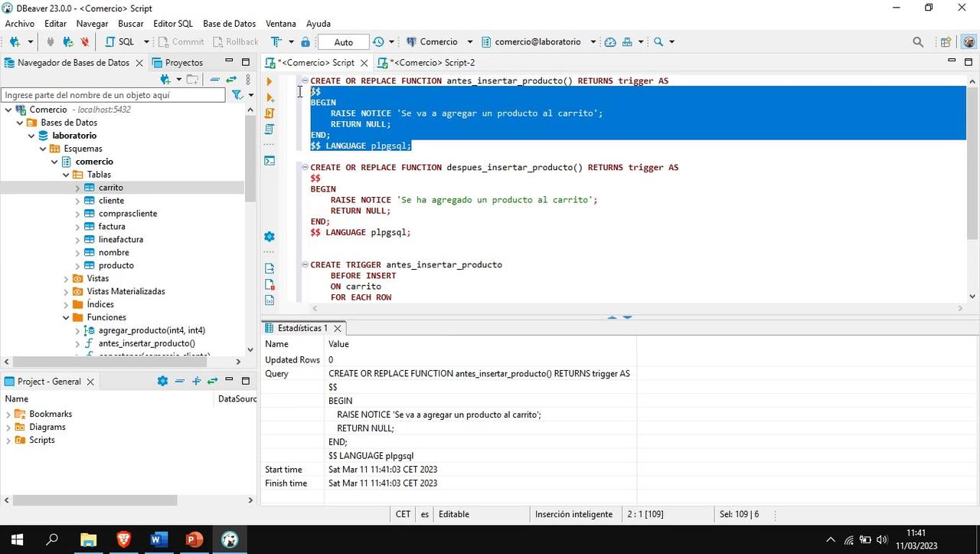The image size is (980, 554).
Task: Click the Commit button in the toolbar
Action: (181, 41)
